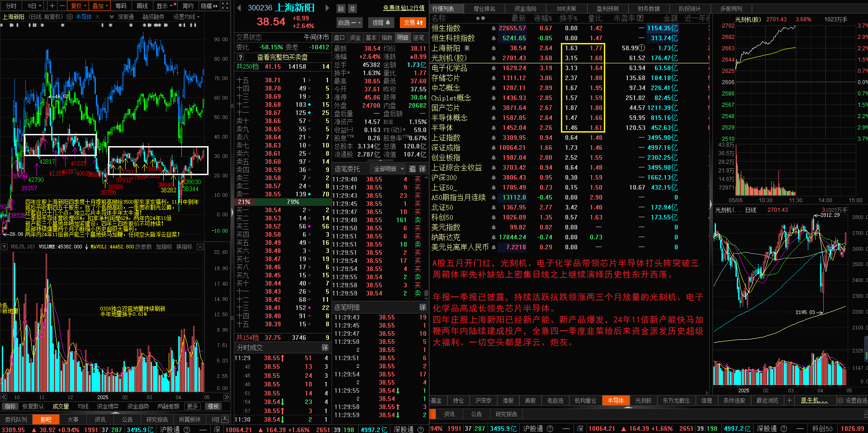
Task: Close the VOL indicator panel
Action: (x=200, y=247)
